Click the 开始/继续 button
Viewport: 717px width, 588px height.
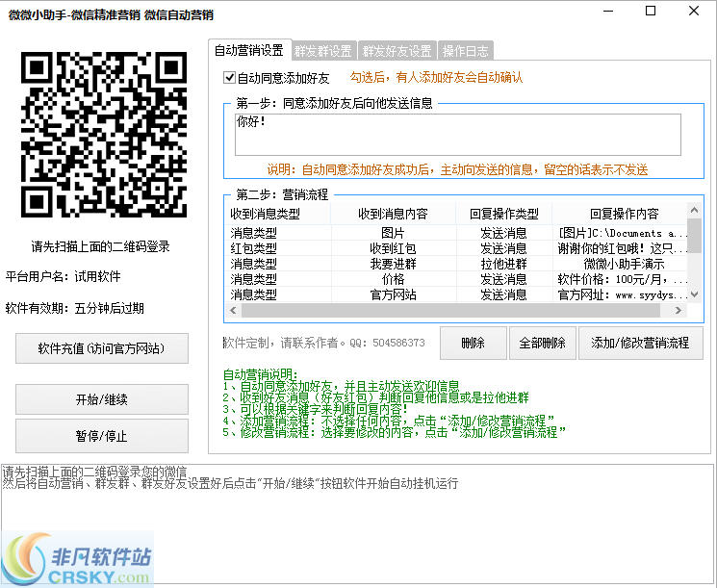pos(101,399)
